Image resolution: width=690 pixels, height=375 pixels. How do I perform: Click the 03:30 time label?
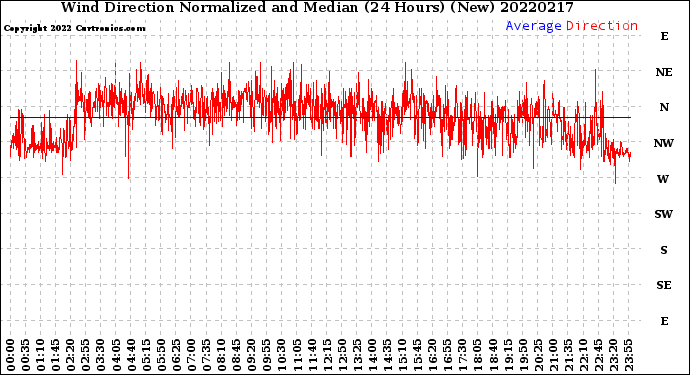coord(101,356)
